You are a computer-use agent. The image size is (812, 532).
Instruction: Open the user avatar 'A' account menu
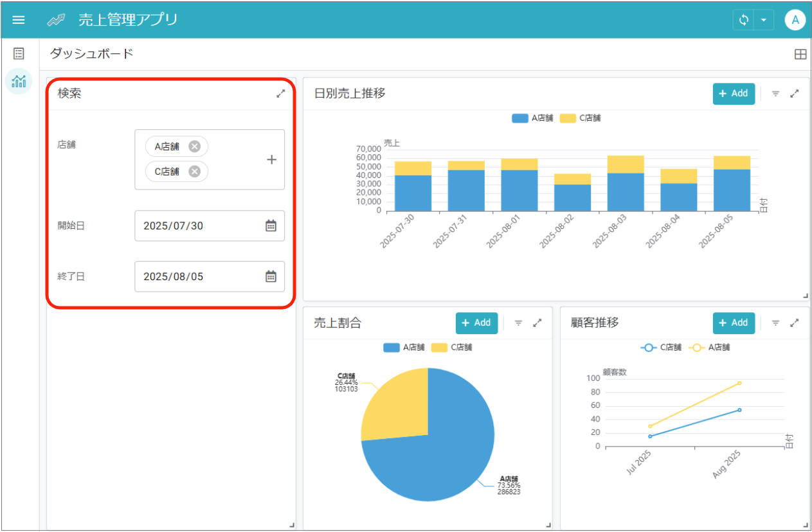point(795,20)
